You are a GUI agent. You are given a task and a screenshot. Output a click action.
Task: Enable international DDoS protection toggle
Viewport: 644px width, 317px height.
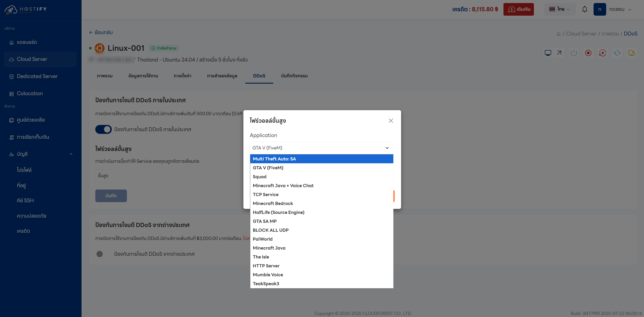click(x=103, y=254)
